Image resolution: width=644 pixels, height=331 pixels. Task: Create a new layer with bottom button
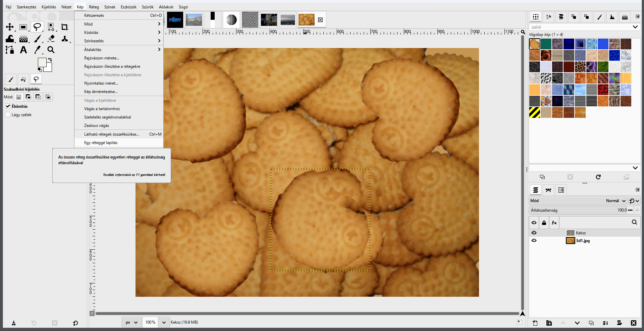(x=535, y=323)
